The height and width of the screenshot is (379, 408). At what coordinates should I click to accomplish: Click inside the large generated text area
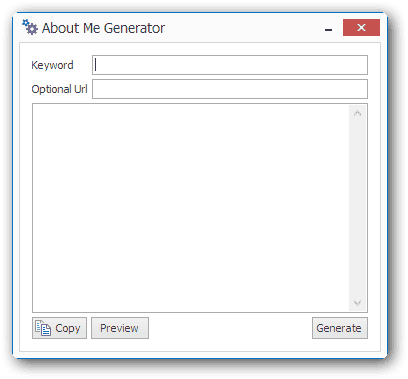point(191,208)
